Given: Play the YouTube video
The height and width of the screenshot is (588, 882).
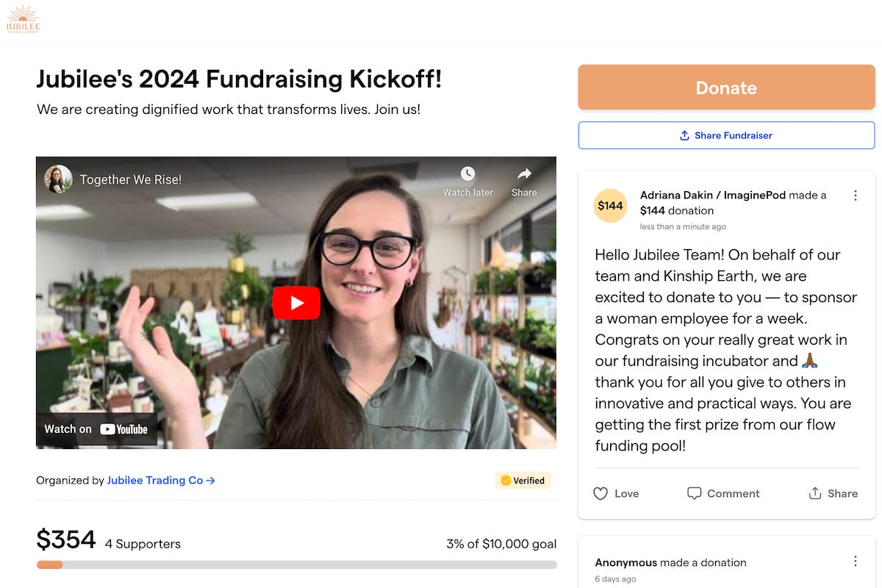Looking at the screenshot, I should point(296,303).
